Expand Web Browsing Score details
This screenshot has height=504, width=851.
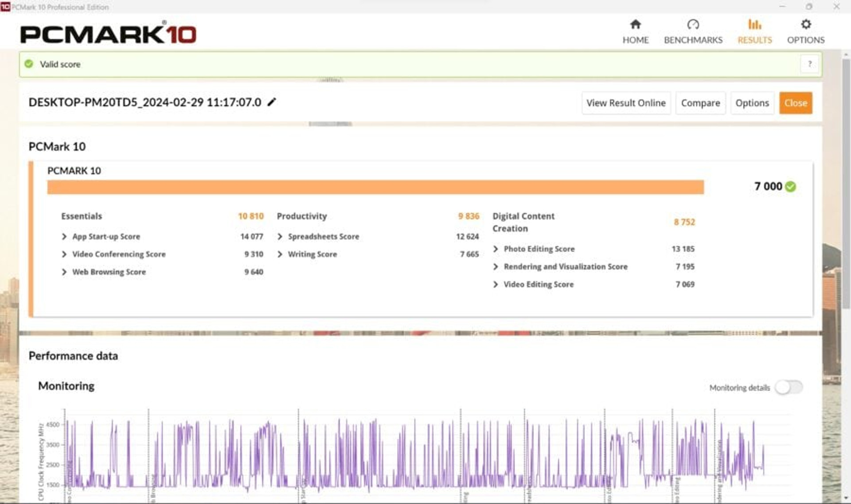click(x=64, y=272)
